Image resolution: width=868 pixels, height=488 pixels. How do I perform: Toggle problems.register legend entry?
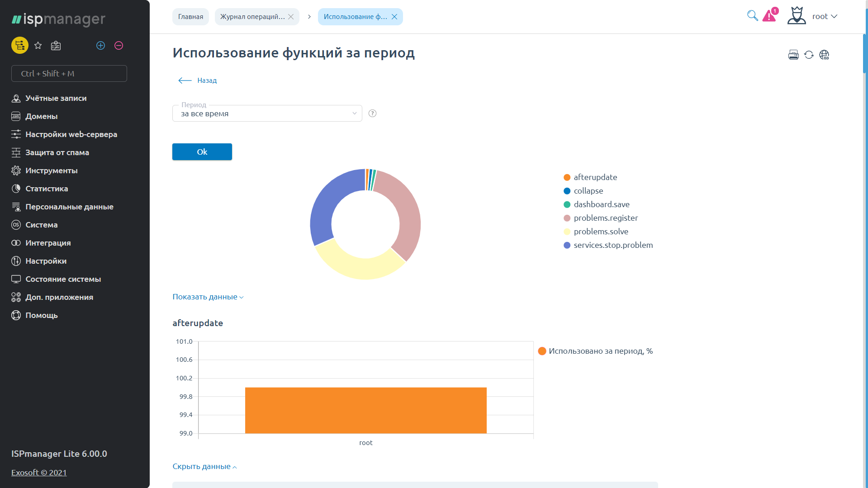605,218
